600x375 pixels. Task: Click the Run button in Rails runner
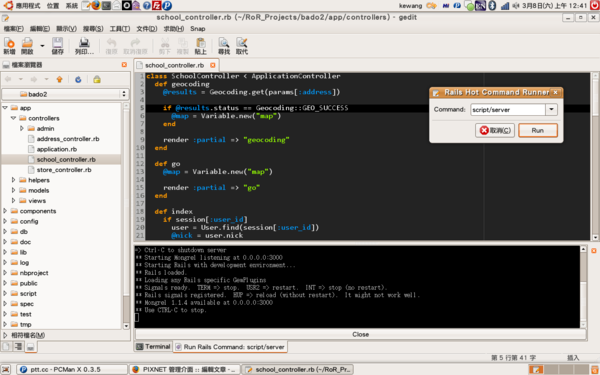point(538,130)
